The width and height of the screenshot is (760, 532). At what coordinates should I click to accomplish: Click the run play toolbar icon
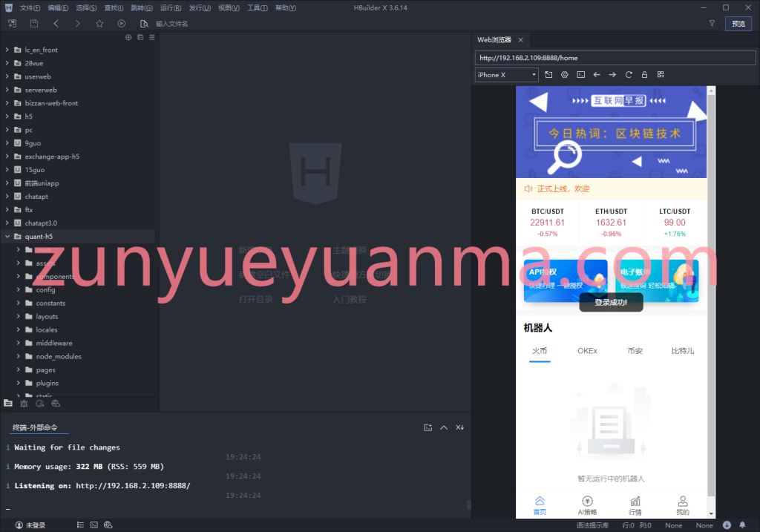(122, 23)
